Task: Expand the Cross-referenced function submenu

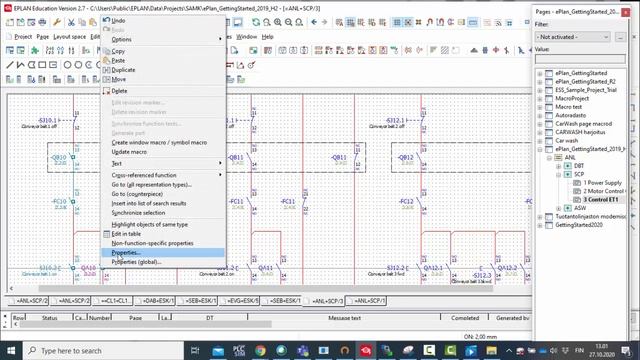Action: [x=163, y=175]
